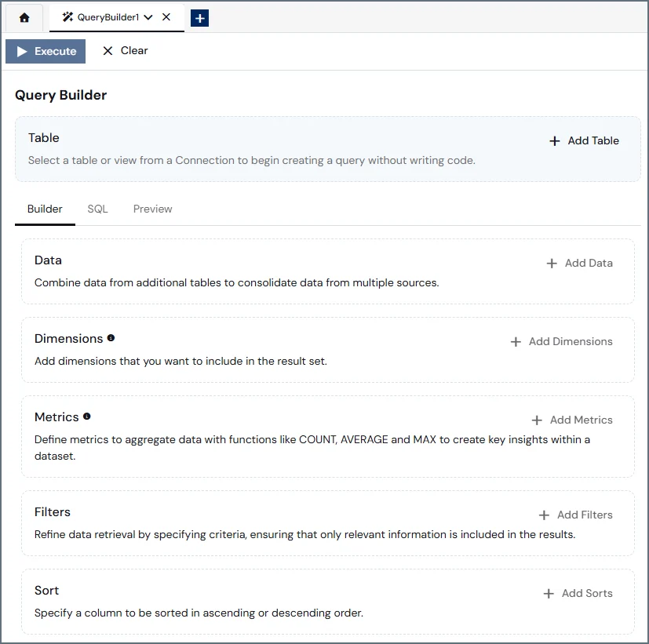649x644 pixels.
Task: Click the Metrics section title
Action: pos(57,417)
